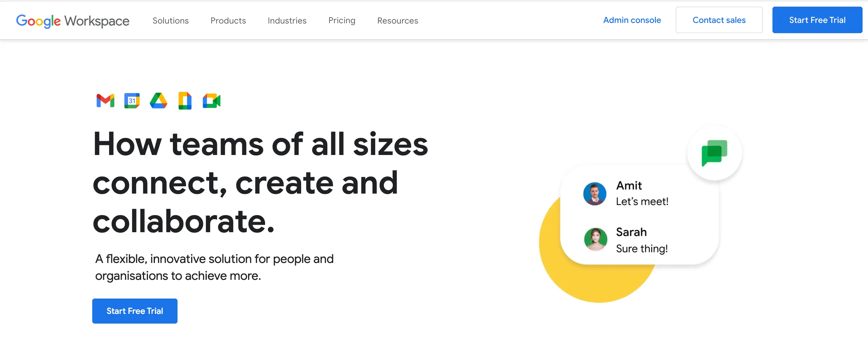Expand the Resources dropdown
Screen dimensions: 868x351
click(x=398, y=20)
